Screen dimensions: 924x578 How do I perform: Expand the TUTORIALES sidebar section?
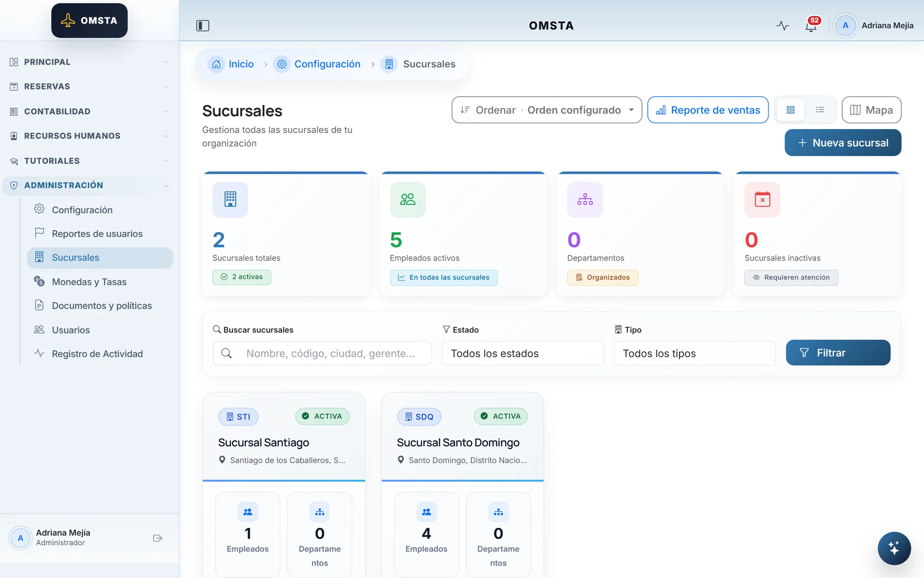90,161
